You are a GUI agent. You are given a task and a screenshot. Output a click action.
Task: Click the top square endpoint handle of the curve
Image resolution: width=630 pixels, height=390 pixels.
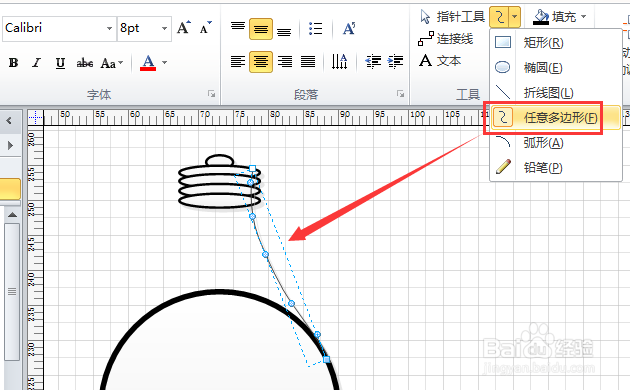[252, 168]
